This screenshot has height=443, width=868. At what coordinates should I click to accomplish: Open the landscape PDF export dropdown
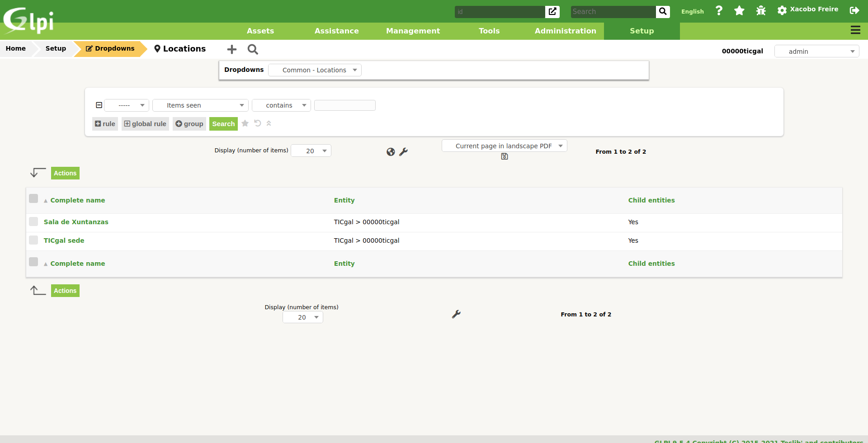[505, 146]
